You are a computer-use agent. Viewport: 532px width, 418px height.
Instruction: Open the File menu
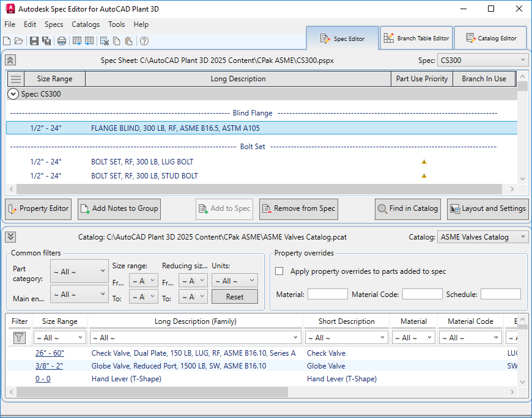(x=10, y=24)
